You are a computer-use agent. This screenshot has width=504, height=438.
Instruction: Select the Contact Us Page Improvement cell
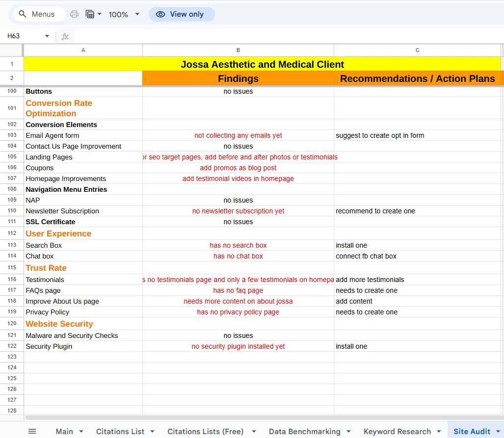83,146
